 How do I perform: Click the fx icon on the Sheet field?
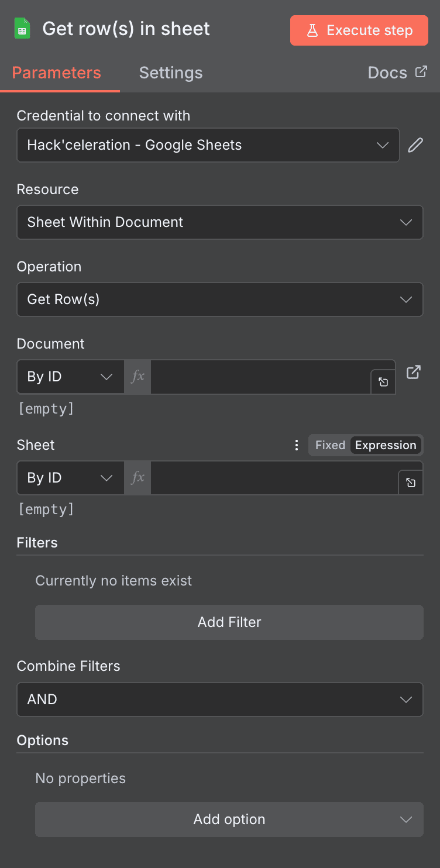[x=137, y=478]
